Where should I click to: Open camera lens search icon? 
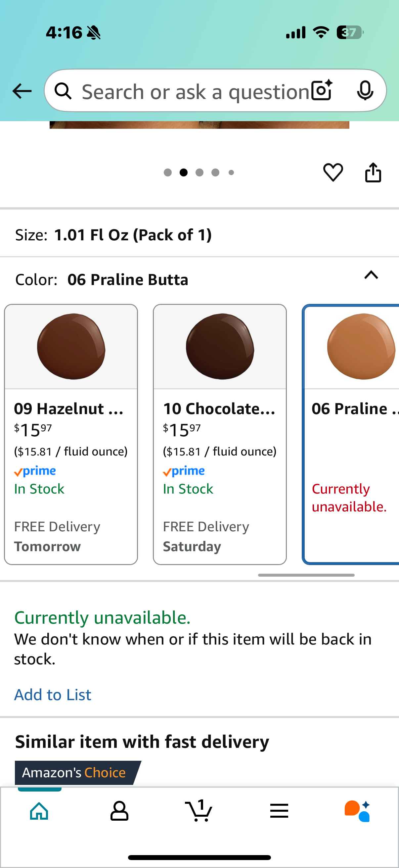[x=322, y=90]
